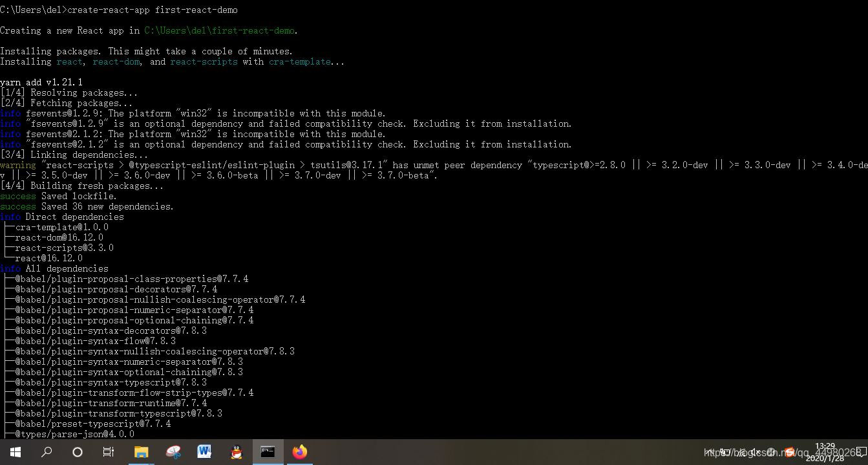
Task: Select the 'react@16.12.0' entry
Action: [49, 258]
